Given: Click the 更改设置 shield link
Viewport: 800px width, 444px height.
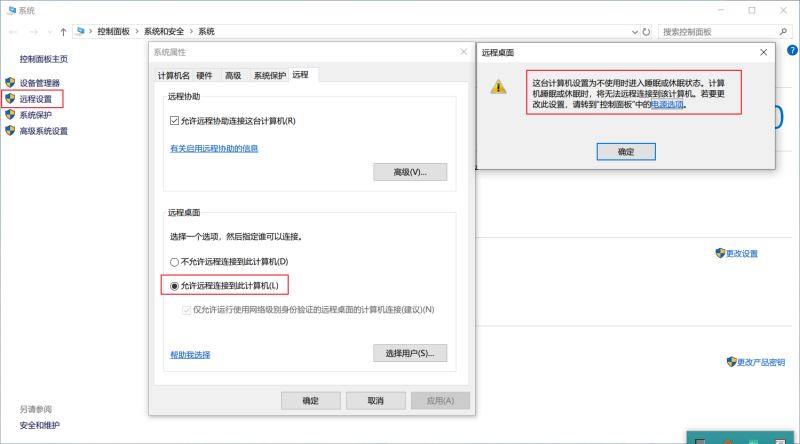Looking at the screenshot, I should [x=742, y=253].
